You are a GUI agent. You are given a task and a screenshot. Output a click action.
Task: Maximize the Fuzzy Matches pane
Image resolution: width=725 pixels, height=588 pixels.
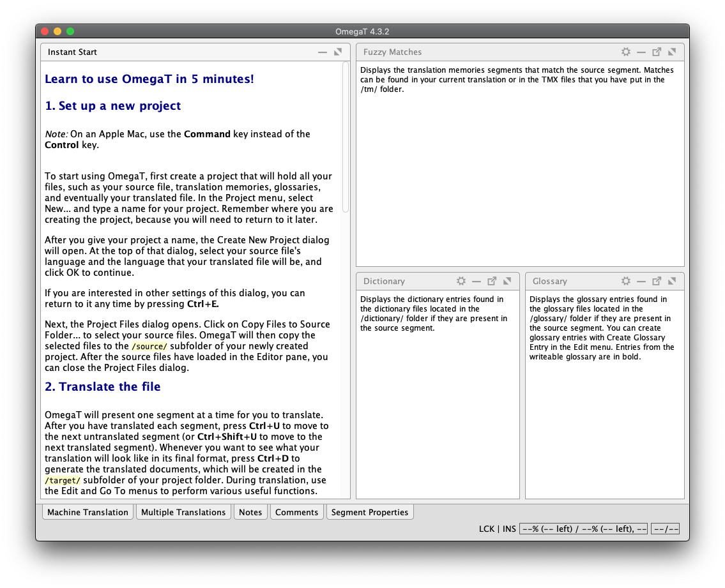[672, 52]
